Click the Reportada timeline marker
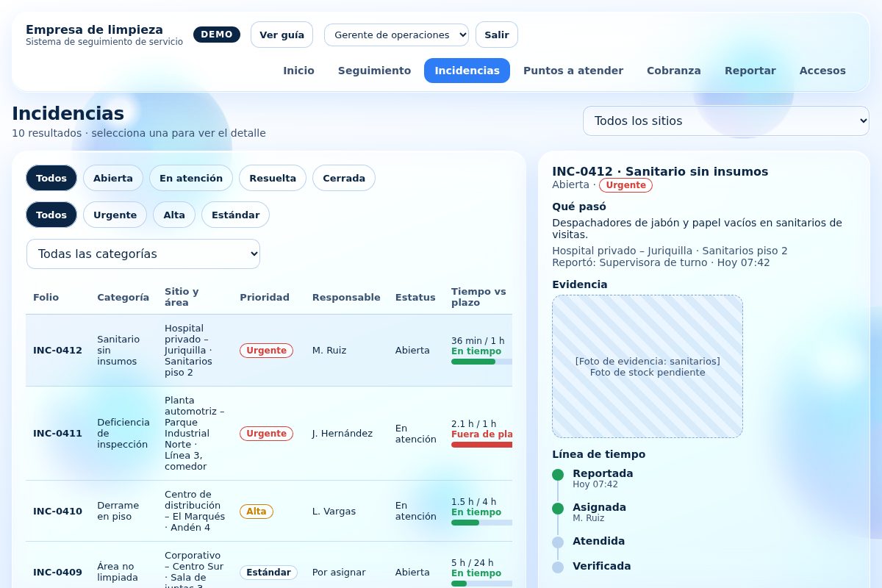 [x=558, y=475]
